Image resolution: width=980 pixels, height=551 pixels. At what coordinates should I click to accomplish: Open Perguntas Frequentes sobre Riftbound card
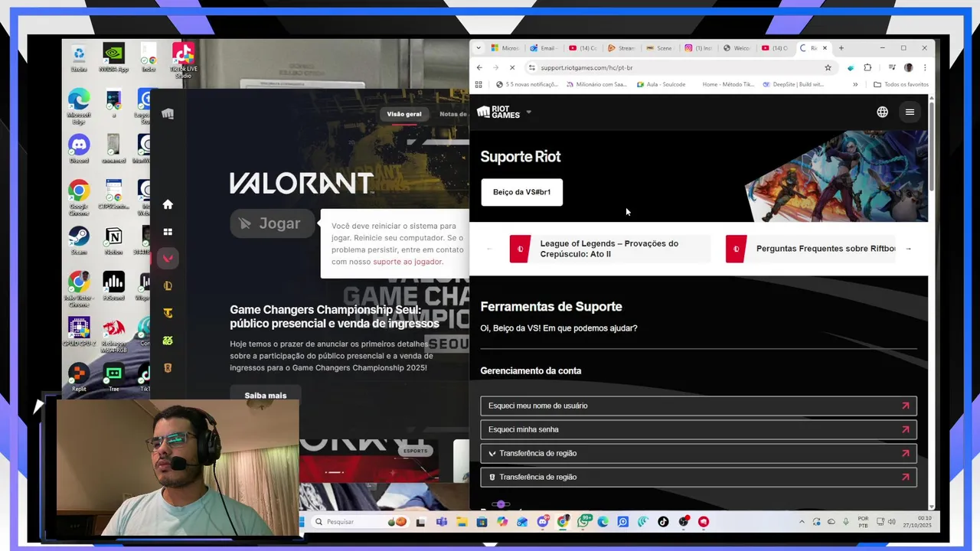point(810,249)
